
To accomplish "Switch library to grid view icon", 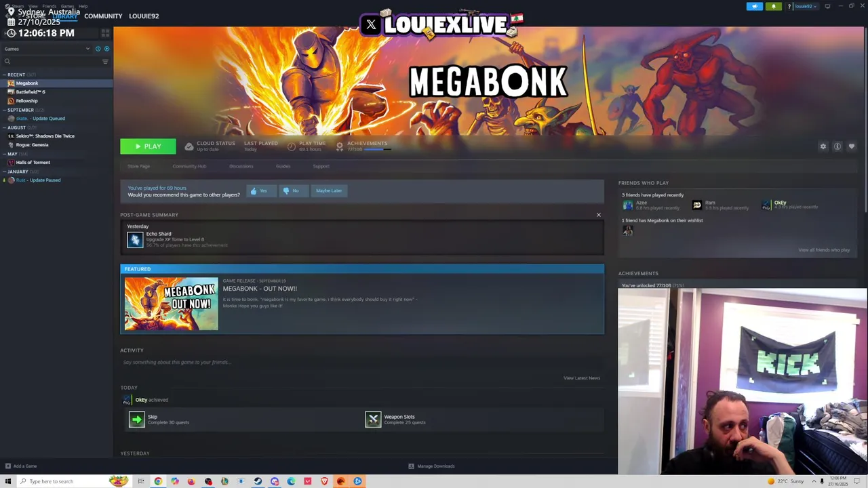I will click(x=105, y=33).
